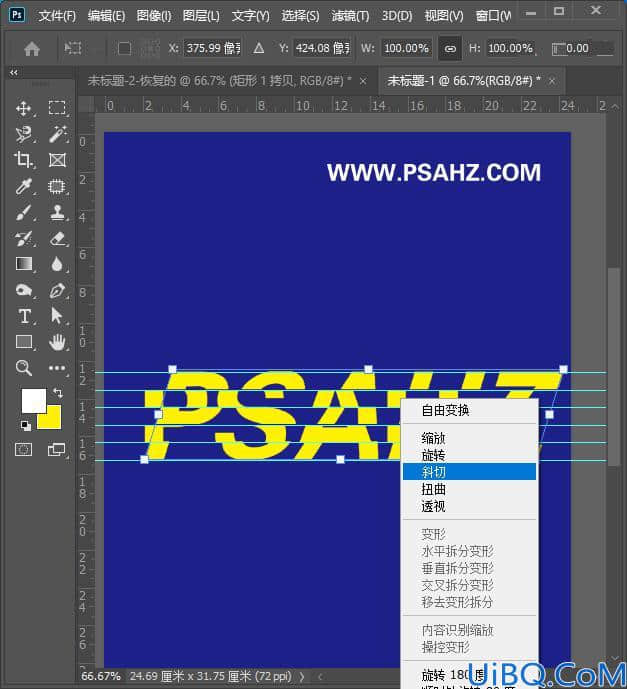
Task: Open the 选择(S) menu
Action: tap(300, 16)
